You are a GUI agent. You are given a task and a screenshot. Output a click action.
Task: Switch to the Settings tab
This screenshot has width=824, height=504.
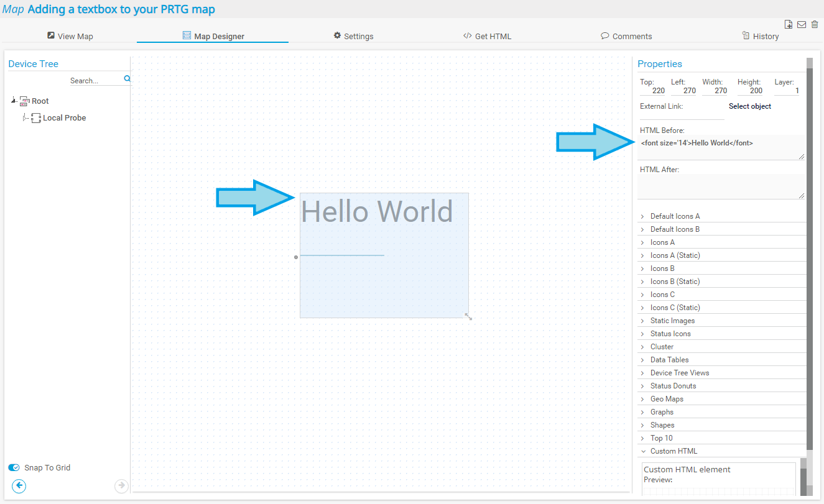click(x=358, y=35)
